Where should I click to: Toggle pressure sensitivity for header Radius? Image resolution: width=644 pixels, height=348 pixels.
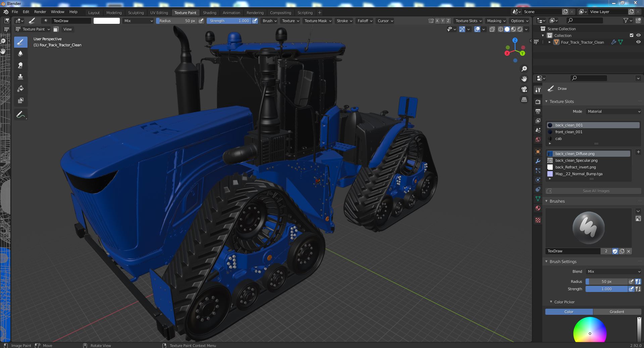pos(201,21)
